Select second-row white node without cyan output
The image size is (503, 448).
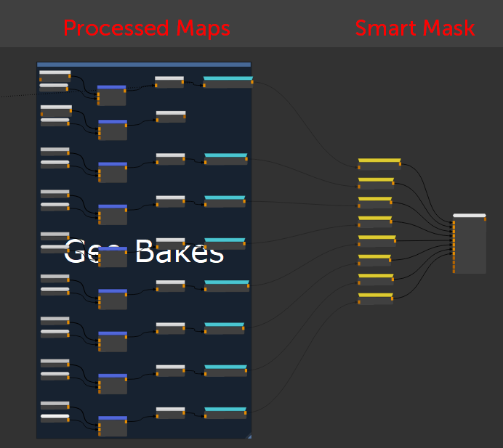(x=171, y=117)
